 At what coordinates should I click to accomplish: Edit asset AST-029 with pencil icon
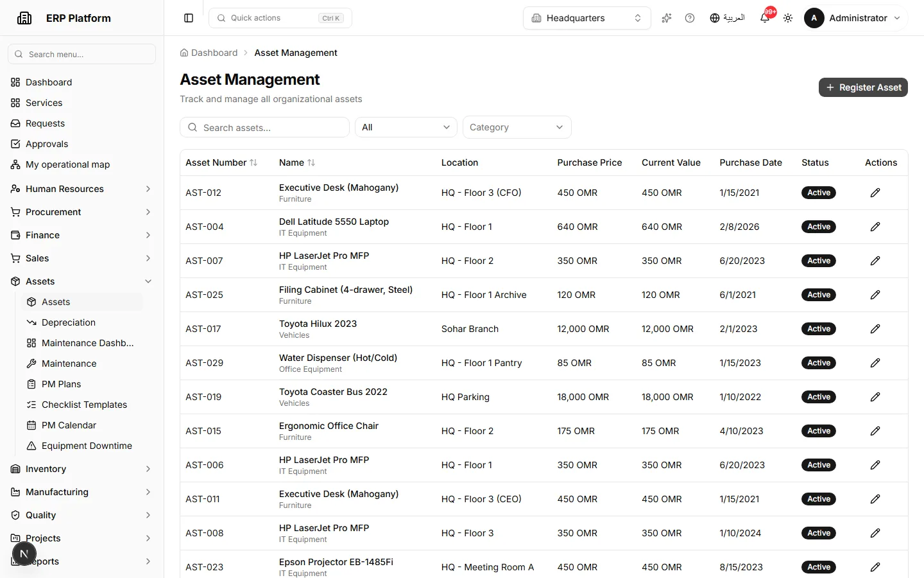pos(875,363)
